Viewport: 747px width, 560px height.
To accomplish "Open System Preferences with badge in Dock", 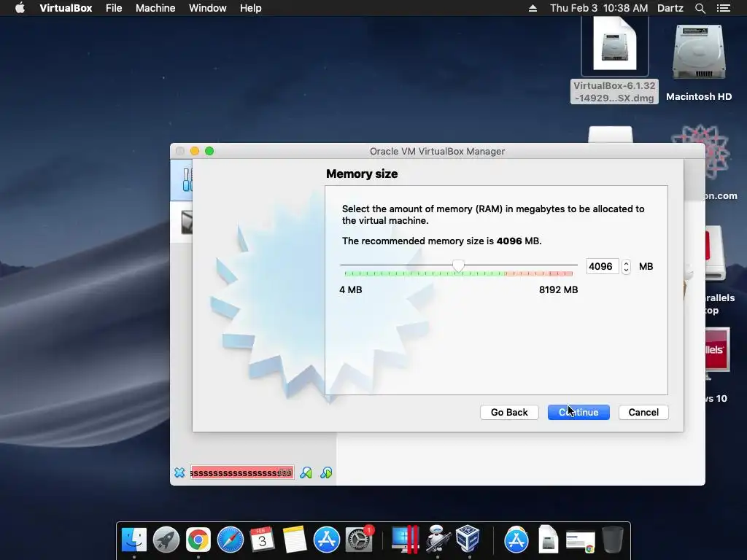I will (359, 540).
